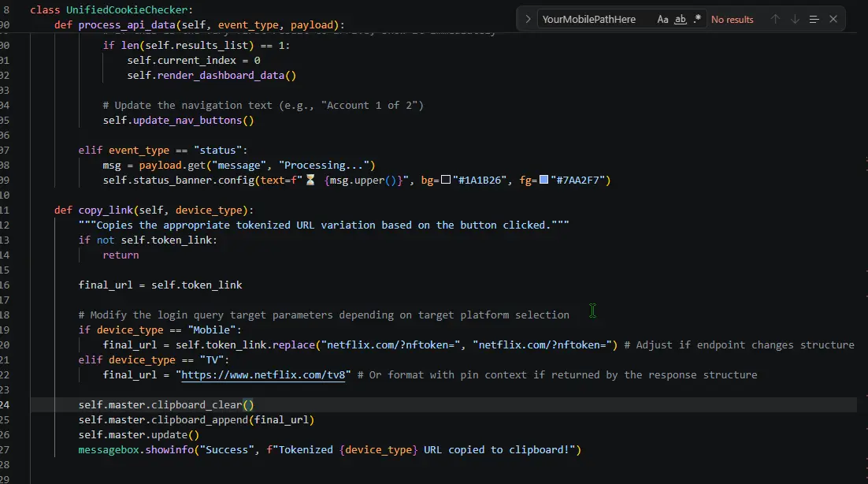Open color picker for #7AA2F7 swatch

tap(543, 180)
